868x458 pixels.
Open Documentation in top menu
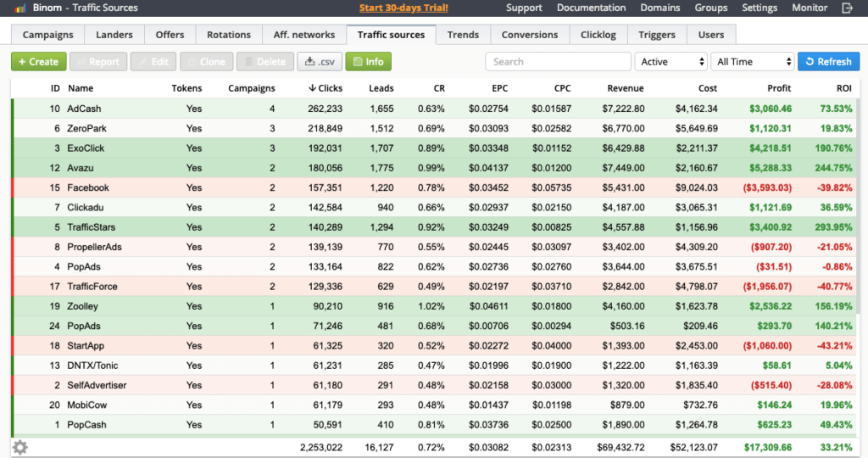tap(591, 8)
